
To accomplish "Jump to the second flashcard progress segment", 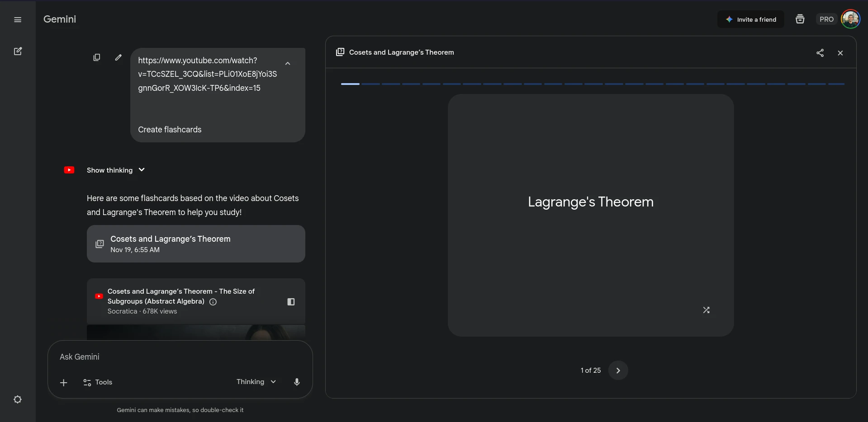I will [x=370, y=84].
